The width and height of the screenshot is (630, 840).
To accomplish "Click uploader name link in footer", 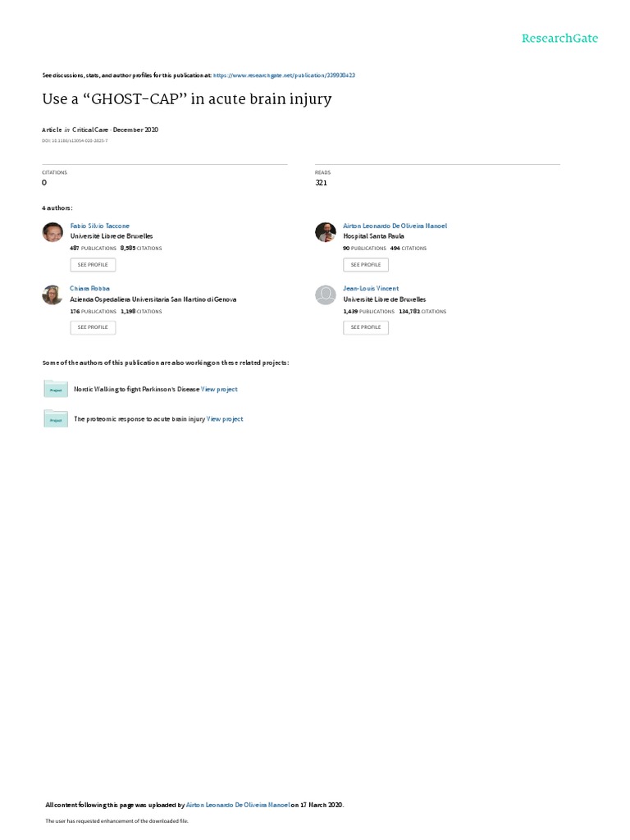I will point(238,805).
